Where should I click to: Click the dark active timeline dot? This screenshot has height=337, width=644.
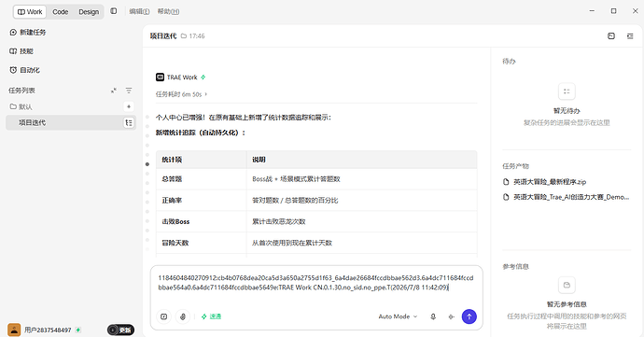click(x=147, y=164)
